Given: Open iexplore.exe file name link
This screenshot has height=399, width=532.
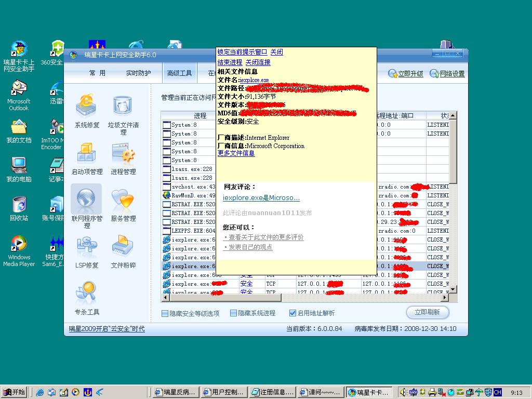Looking at the screenshot, I should 254,80.
